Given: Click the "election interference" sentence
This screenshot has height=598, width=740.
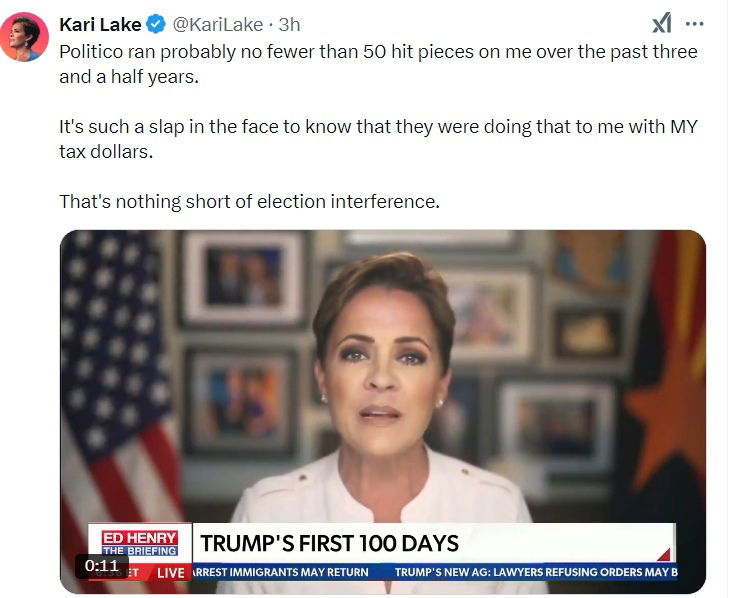Looking at the screenshot, I should tap(249, 201).
